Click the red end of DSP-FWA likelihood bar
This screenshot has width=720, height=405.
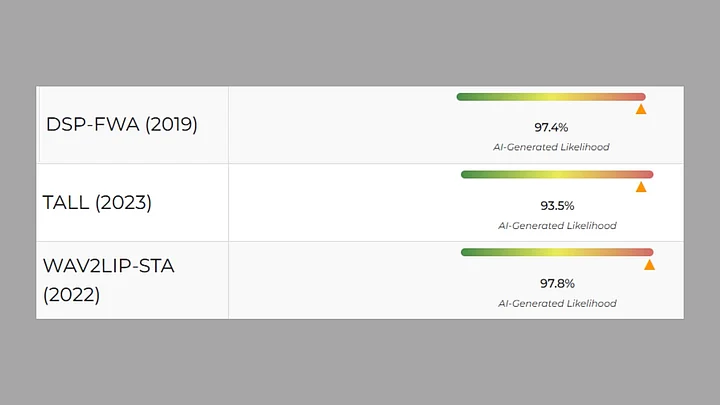tap(640, 97)
